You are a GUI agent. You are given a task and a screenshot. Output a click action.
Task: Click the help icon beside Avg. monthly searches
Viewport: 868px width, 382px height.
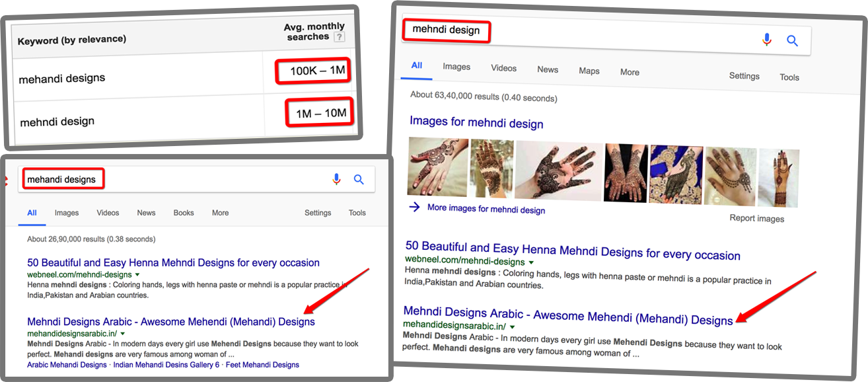pyautogui.click(x=339, y=37)
